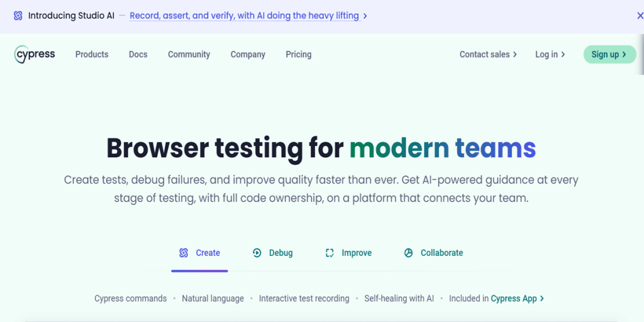
Task: Open the Contact sales link
Action: (488, 54)
